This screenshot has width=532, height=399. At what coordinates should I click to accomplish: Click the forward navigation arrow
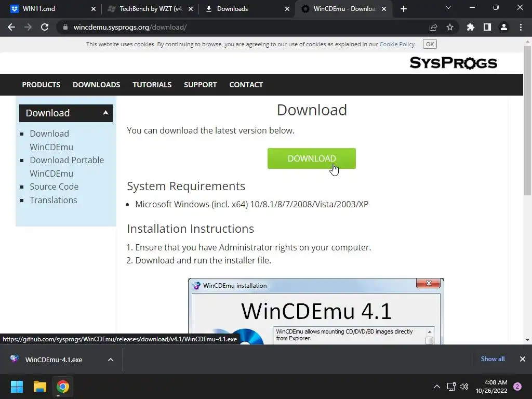point(28,27)
